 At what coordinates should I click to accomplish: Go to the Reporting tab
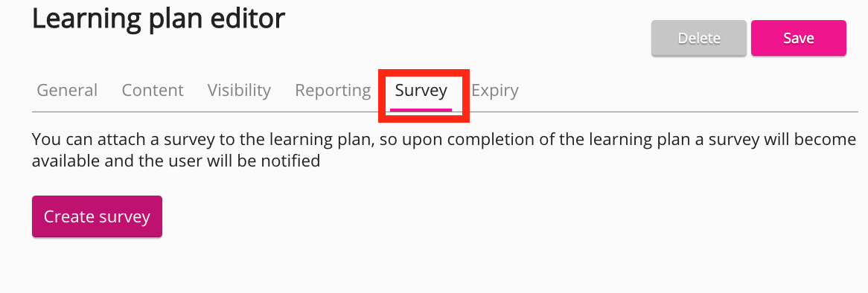[x=333, y=90]
